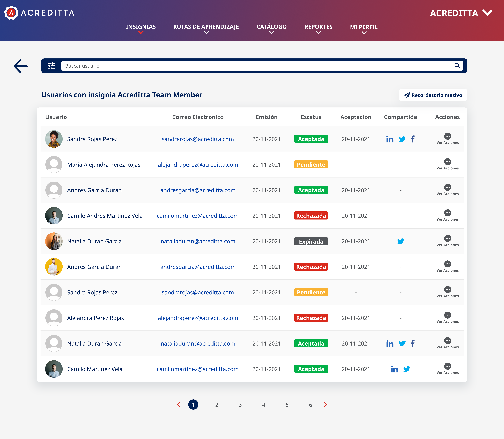Click the Estatus column header
The width and height of the screenshot is (504, 439).
(311, 117)
